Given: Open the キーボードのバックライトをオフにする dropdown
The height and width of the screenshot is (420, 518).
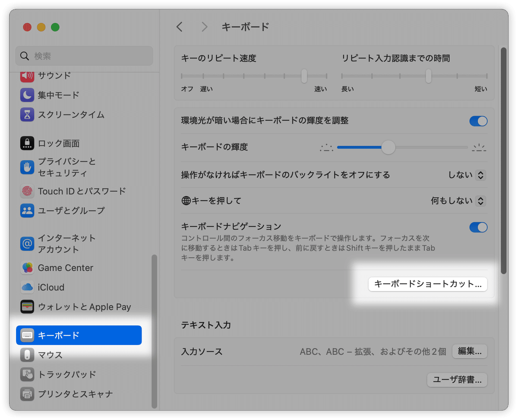Looking at the screenshot, I should coord(480,175).
